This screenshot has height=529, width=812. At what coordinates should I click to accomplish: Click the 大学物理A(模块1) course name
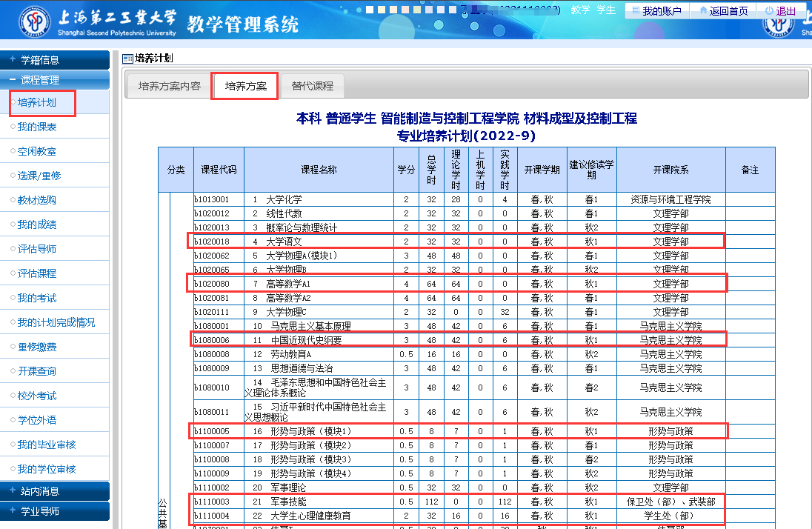click(302, 256)
